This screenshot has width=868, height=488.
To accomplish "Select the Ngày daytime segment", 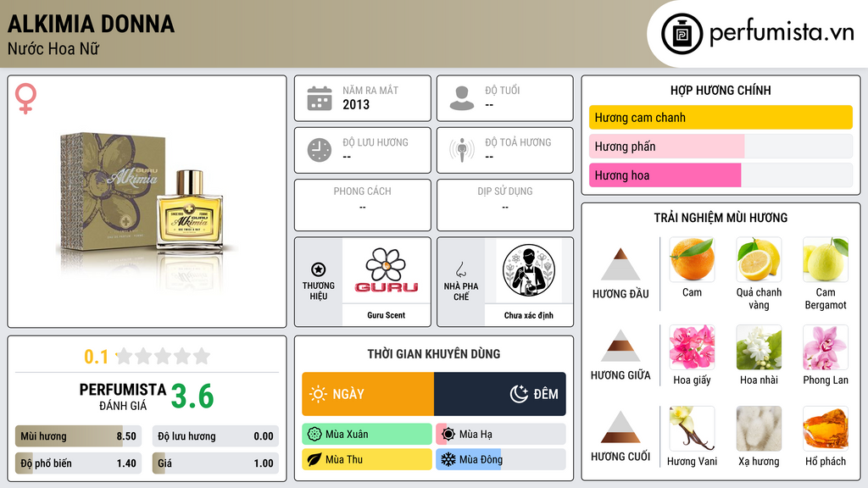I will click(x=368, y=394).
